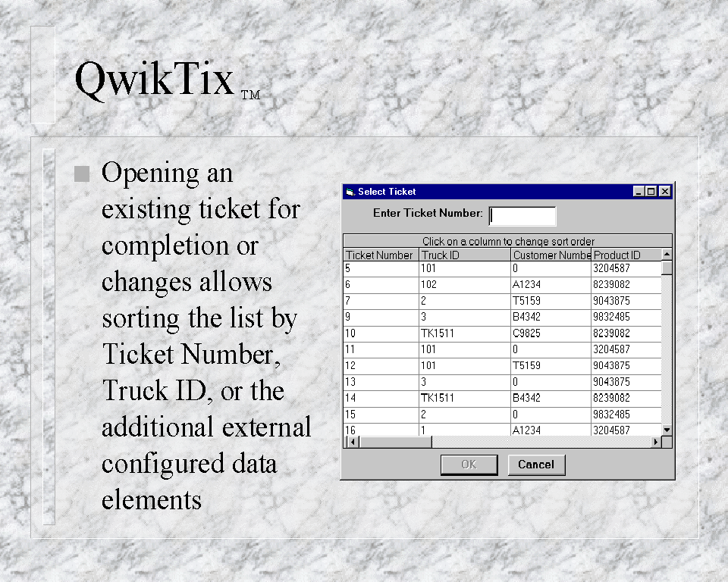Sort the list by Ticket Number column
The height and width of the screenshot is (582, 728).
pos(380,255)
